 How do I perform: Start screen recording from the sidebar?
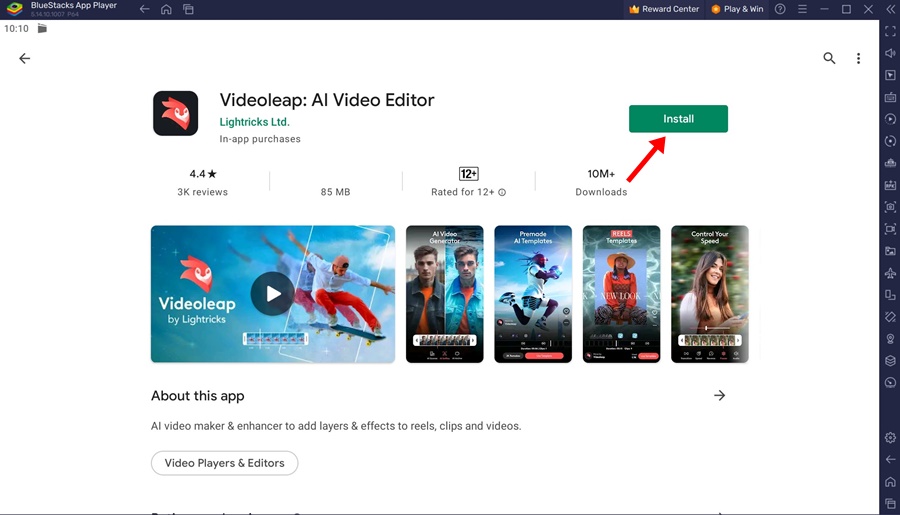click(x=890, y=229)
